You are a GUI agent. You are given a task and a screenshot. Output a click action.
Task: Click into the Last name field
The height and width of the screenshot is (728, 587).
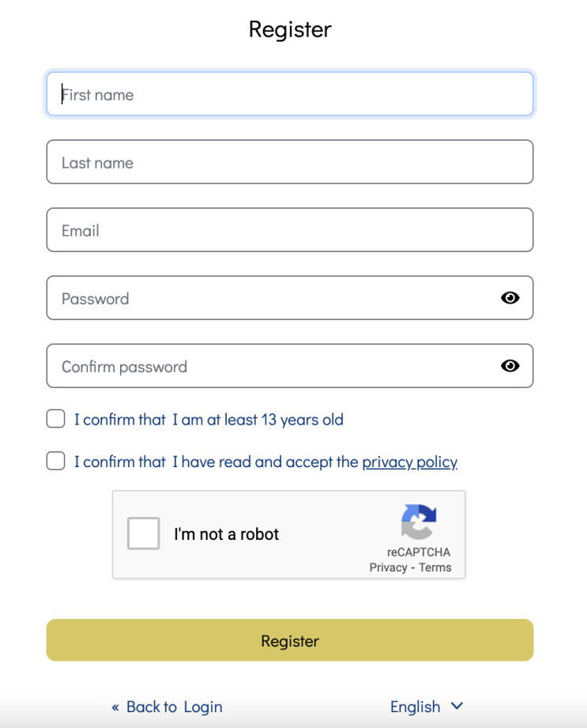290,162
